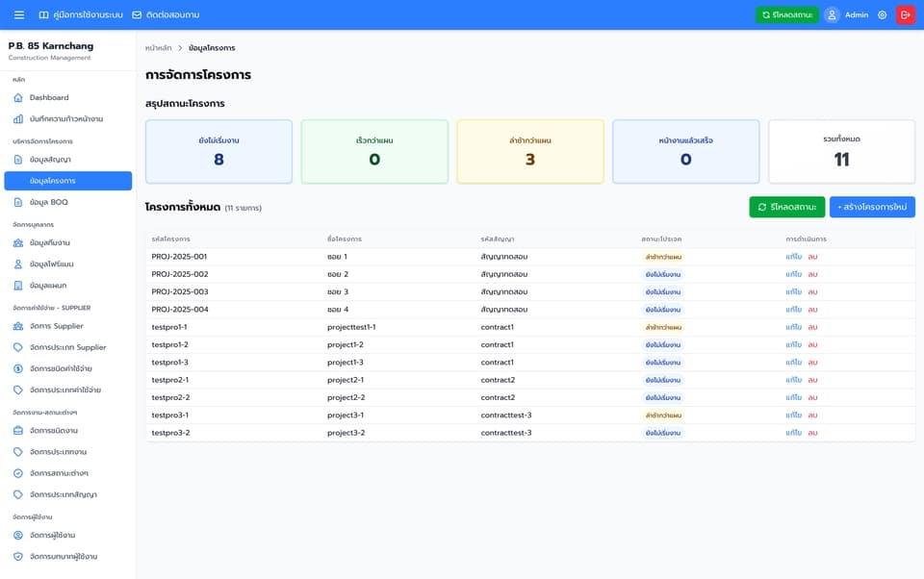Open the settings gear in top bar

pos(883,14)
